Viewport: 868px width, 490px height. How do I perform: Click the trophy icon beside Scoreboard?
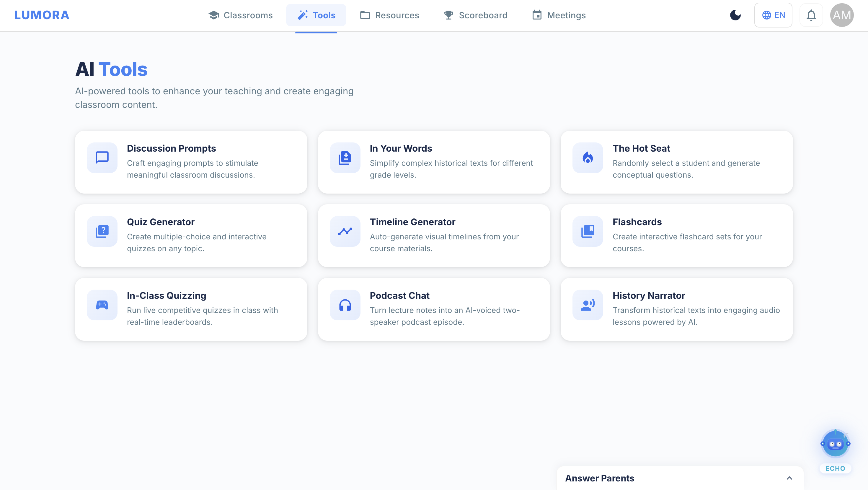coord(448,15)
